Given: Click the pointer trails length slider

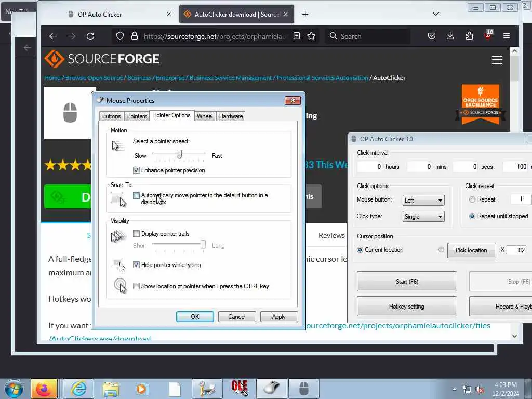Looking at the screenshot, I should (x=203, y=244).
